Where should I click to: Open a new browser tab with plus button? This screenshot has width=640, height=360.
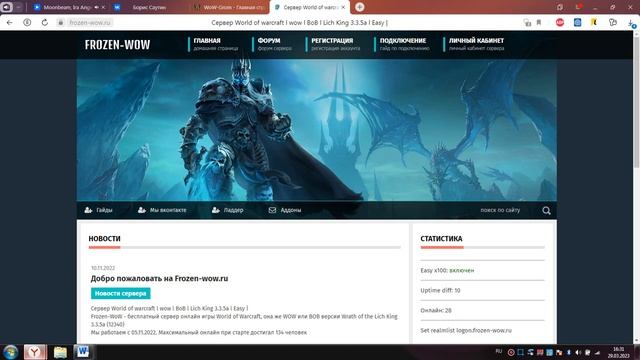360,7
